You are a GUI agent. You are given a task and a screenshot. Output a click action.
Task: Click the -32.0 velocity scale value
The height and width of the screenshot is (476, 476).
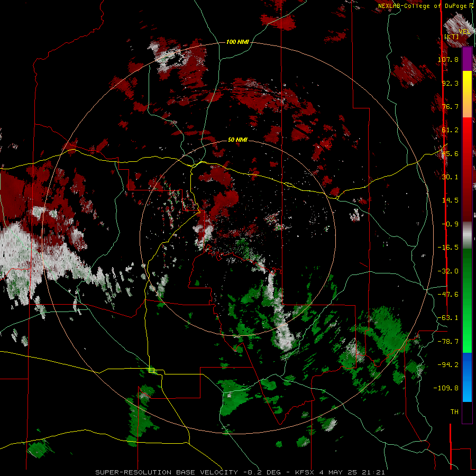click(x=448, y=271)
